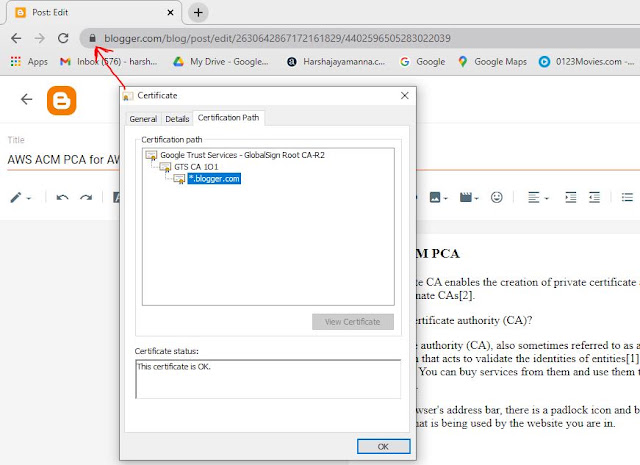Viewport: 640px width, 465px height.
Task: Select the *.blogger.com certificate
Action: tap(214, 179)
